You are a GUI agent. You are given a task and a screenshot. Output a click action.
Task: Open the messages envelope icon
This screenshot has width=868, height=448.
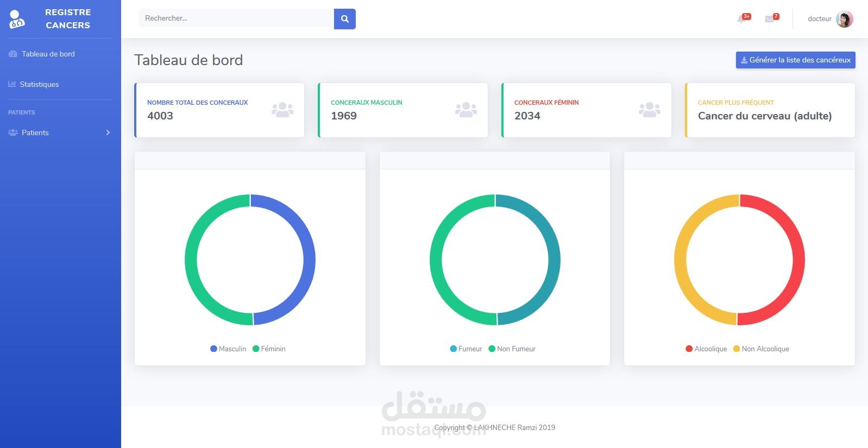tap(769, 19)
